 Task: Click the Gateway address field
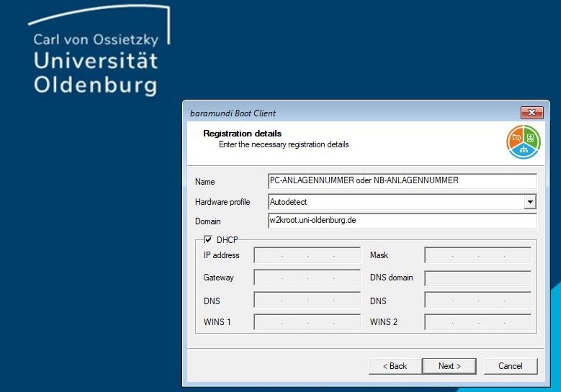(307, 278)
